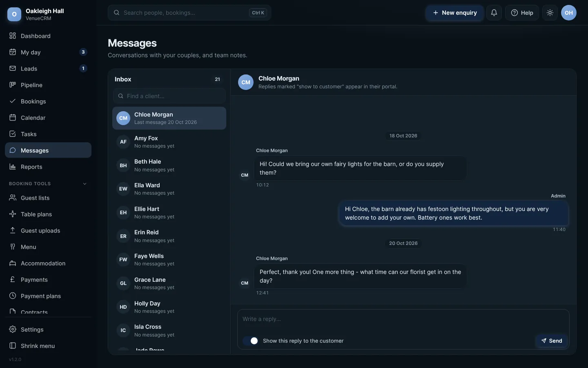
Task: Toggle the light/dark theme sun icon
Action: click(550, 13)
